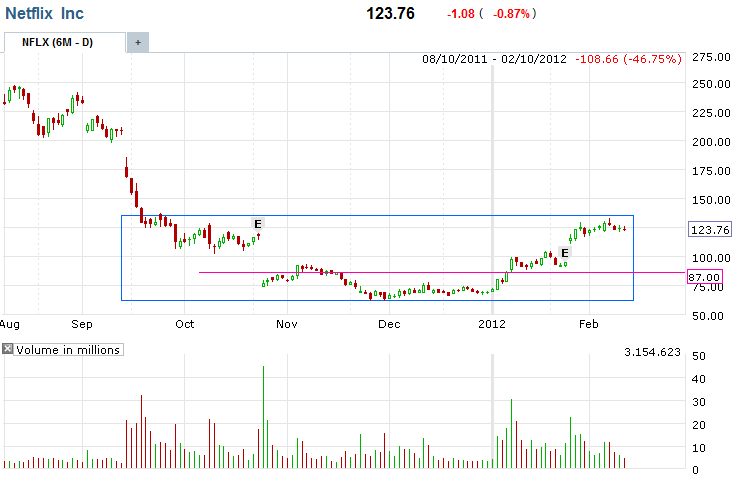
Task: Click the 08/10/2011 - 02/10/2012 date range
Action: (x=494, y=59)
